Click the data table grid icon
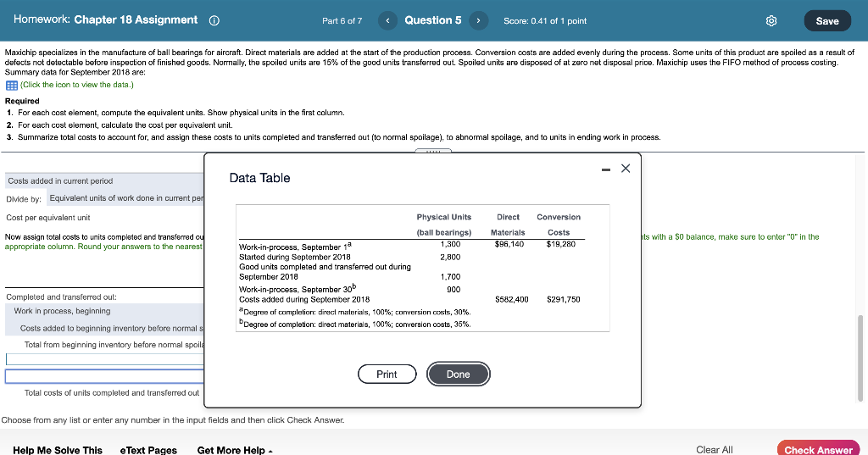Viewport: 868px width, 455px height. point(12,86)
